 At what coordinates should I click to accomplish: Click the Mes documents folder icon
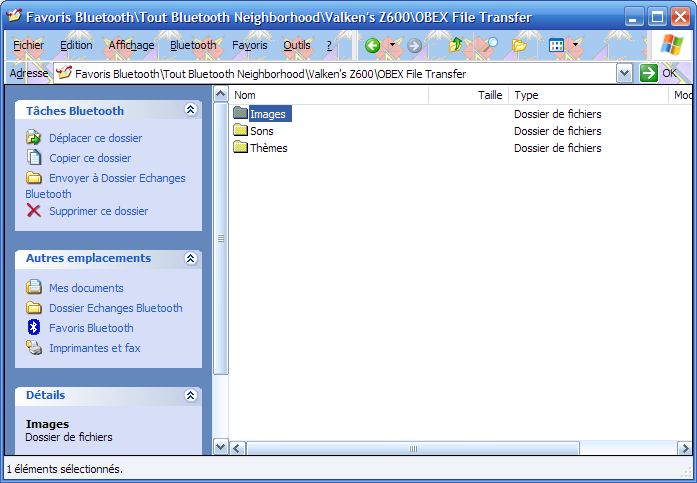click(x=34, y=287)
